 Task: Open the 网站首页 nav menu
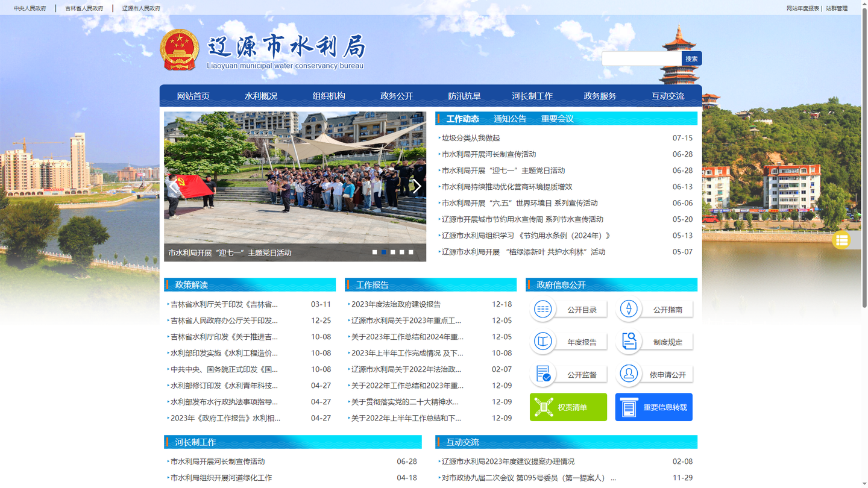pyautogui.click(x=193, y=96)
